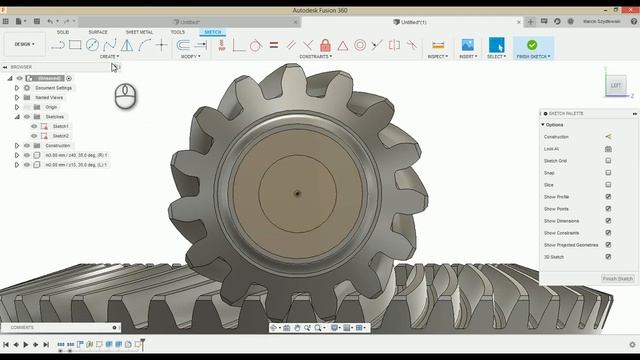Expand the Named Views node
Screen dimensions: 640x360
[x=17, y=98]
